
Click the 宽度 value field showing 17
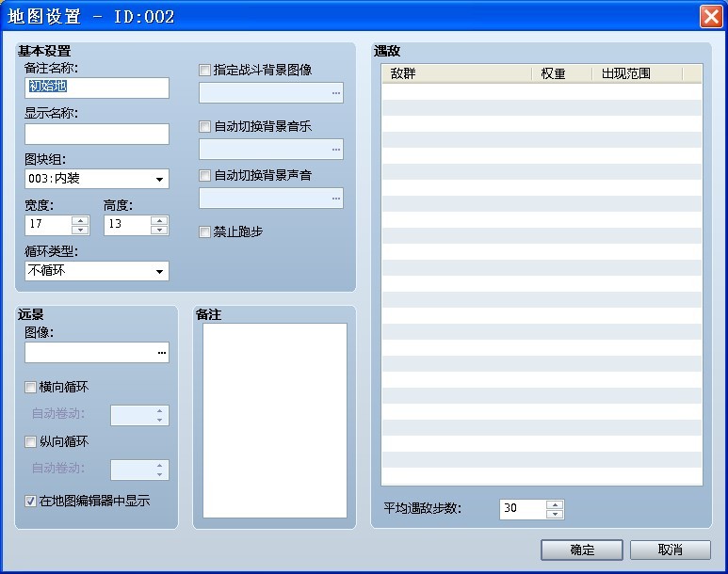tap(48, 225)
